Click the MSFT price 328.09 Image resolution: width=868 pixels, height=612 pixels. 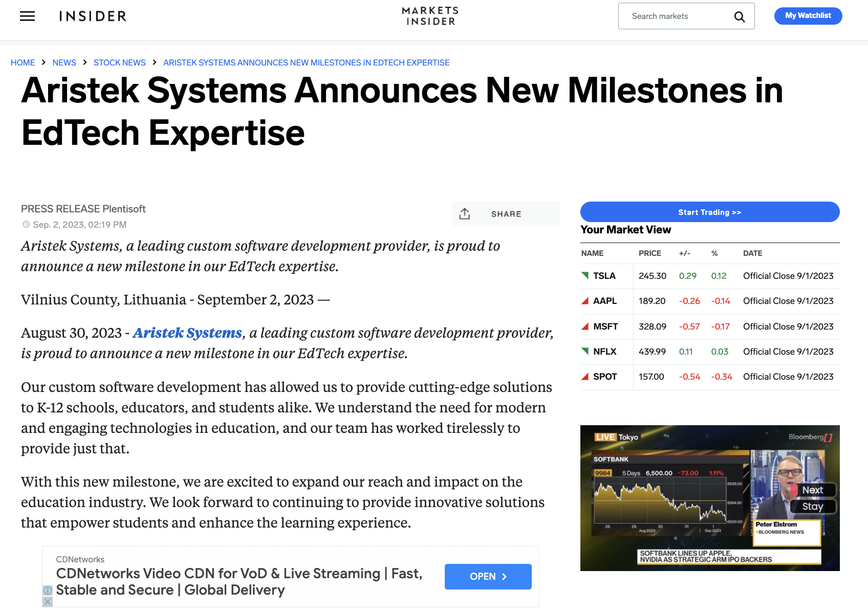(653, 326)
